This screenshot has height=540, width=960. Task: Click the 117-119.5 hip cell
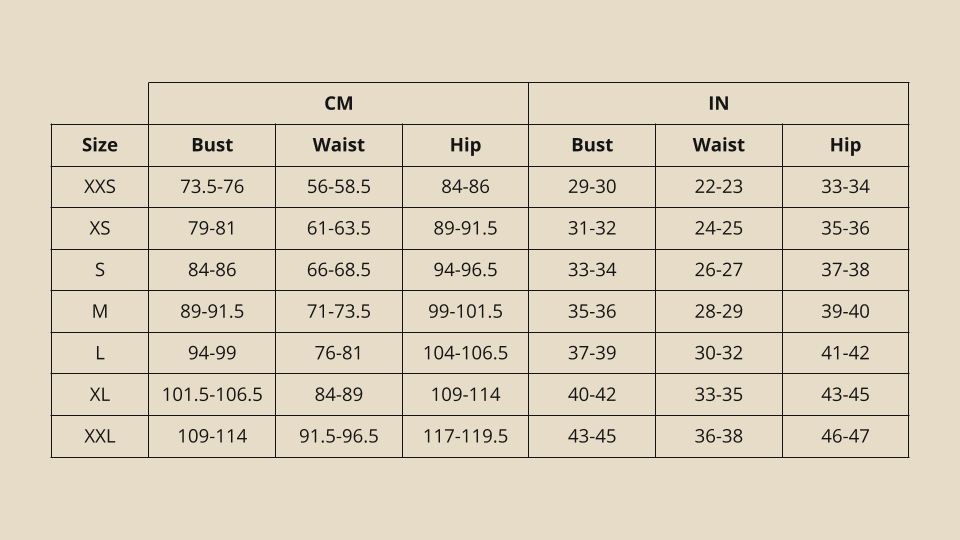(465, 437)
